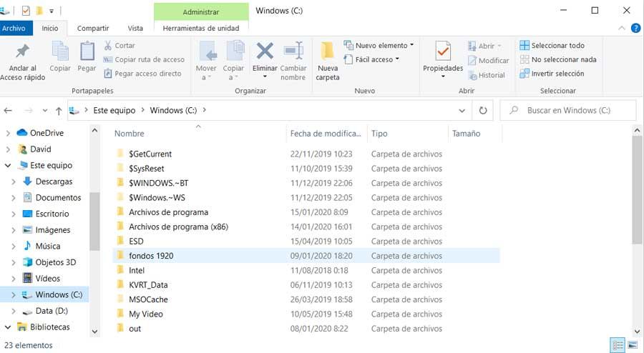Viewport: 644px width, 353px height.
Task: Click the up-arrow parent folder icon
Action: coord(59,111)
